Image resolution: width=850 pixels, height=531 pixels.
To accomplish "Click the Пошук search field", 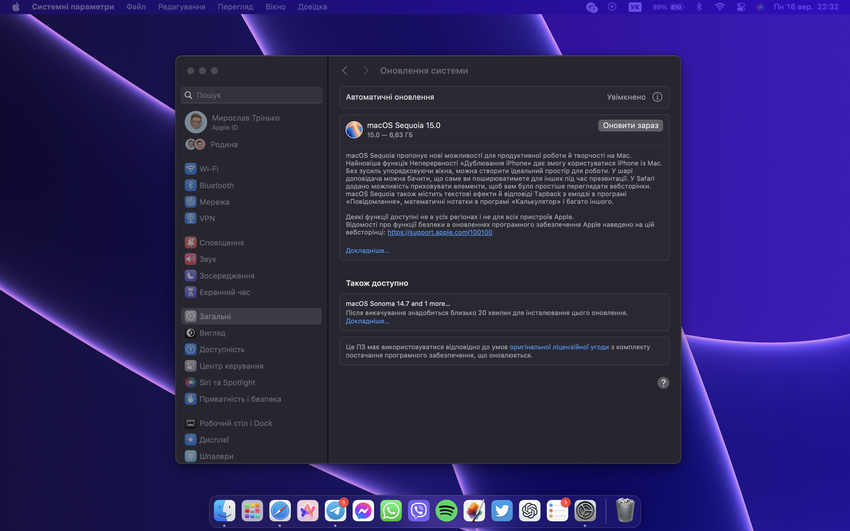I will point(252,95).
